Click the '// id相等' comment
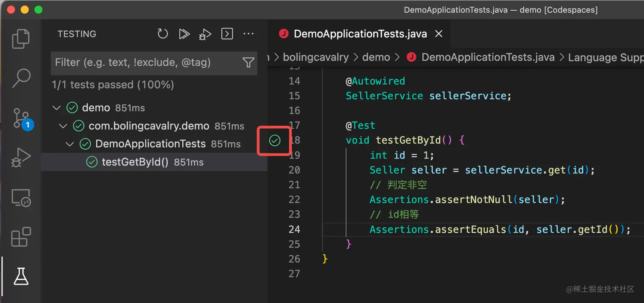 (x=394, y=214)
